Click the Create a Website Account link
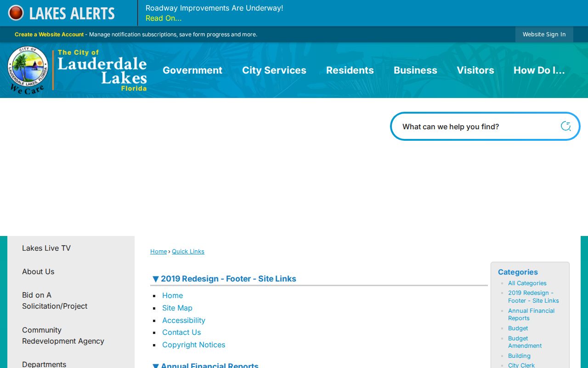The height and width of the screenshot is (368, 588). pyautogui.click(x=49, y=34)
